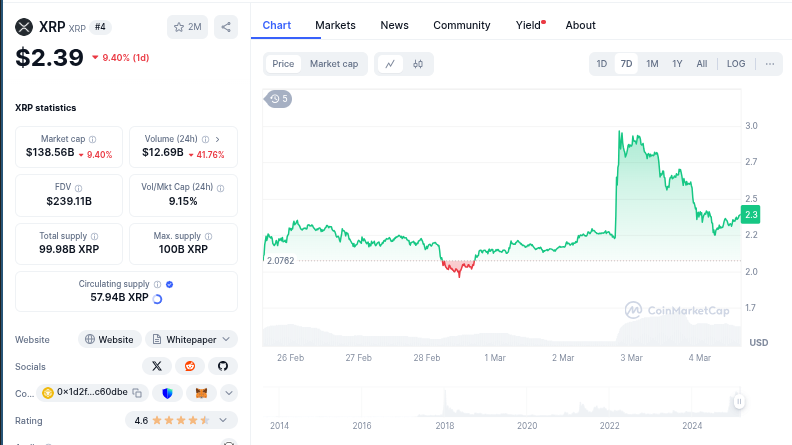
Task: Click 2018 on the history timeline
Action: 445,426
